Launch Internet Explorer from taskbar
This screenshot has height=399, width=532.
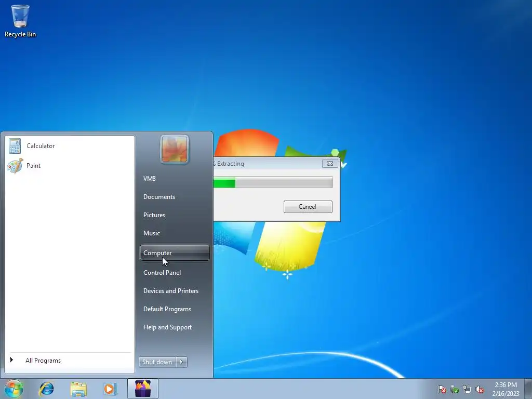(x=46, y=389)
